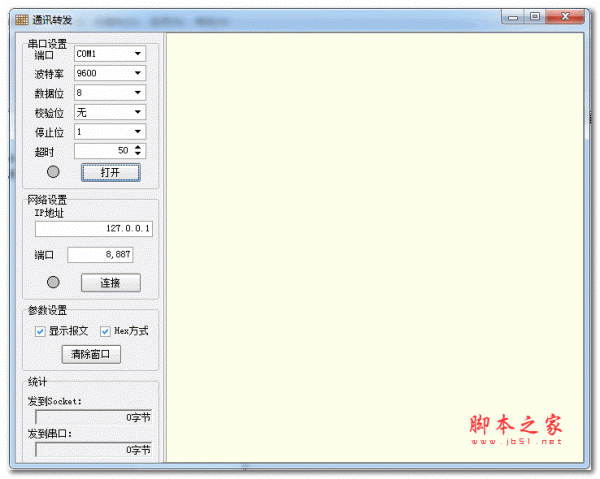This screenshot has width=600, height=479.
Task: Increase the 超时 value with up arrow
Action: [138, 147]
